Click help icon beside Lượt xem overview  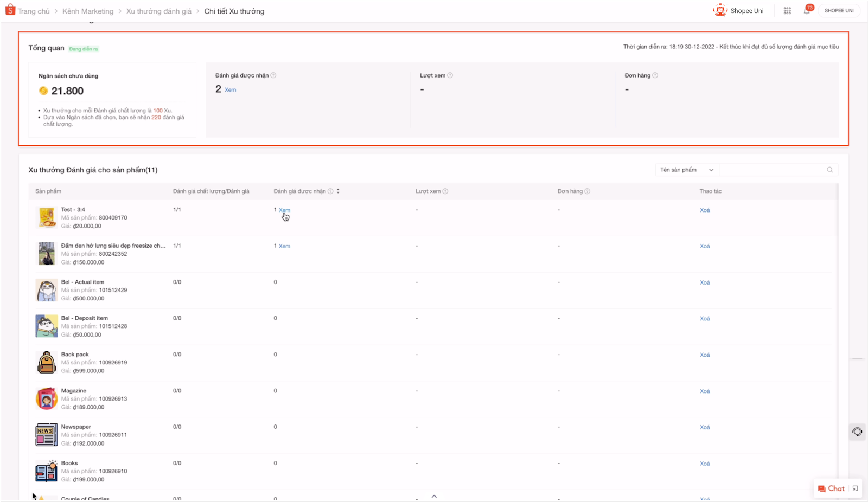pos(450,75)
